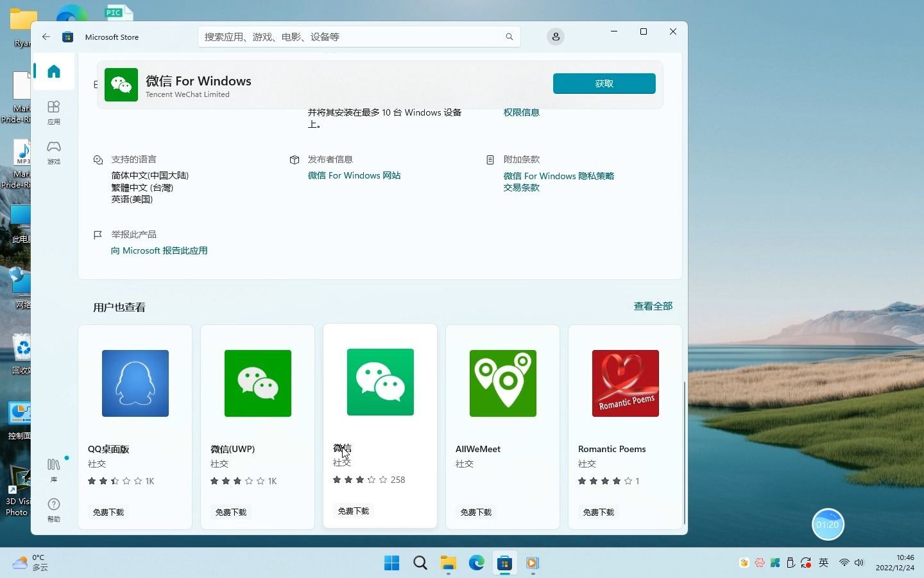Open the Windows Start menu

[x=391, y=563]
